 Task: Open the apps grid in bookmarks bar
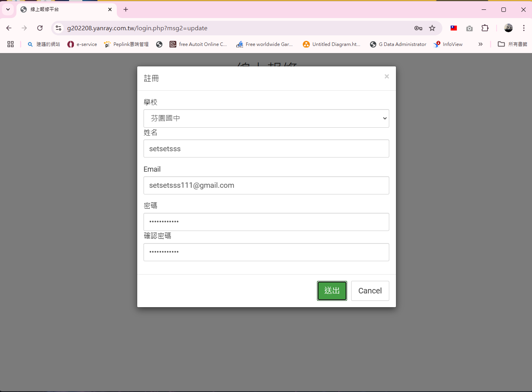(11, 44)
